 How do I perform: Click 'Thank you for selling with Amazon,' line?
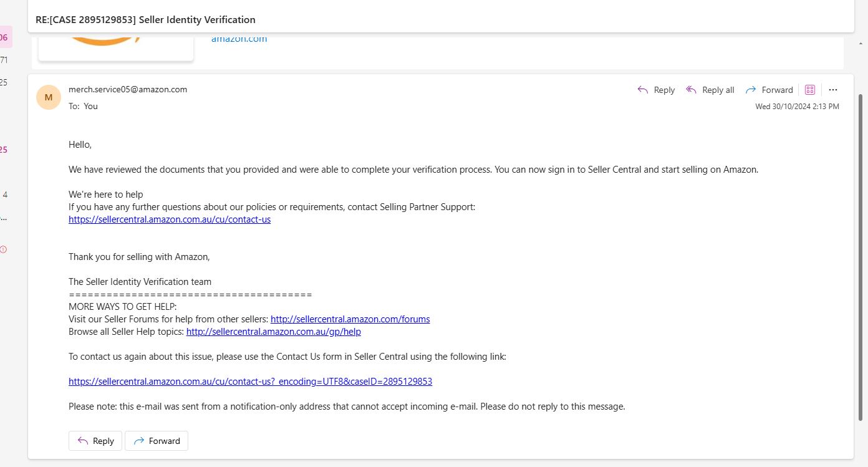click(x=139, y=257)
